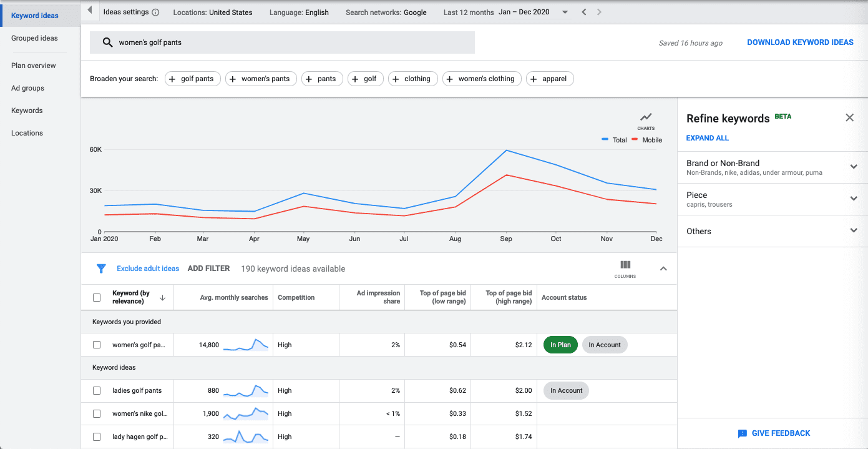Click the next date range arrow
Screen dimensions: 868x449
coord(598,11)
